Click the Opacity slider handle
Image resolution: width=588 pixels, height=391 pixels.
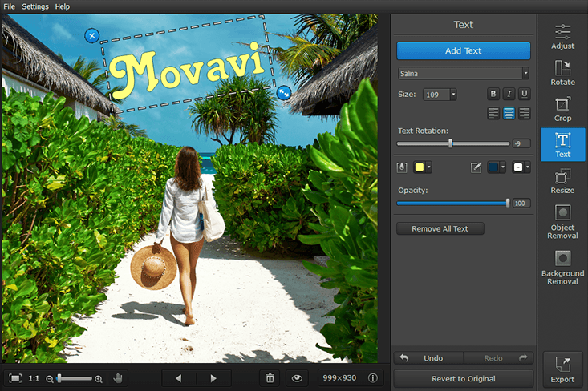click(x=508, y=204)
